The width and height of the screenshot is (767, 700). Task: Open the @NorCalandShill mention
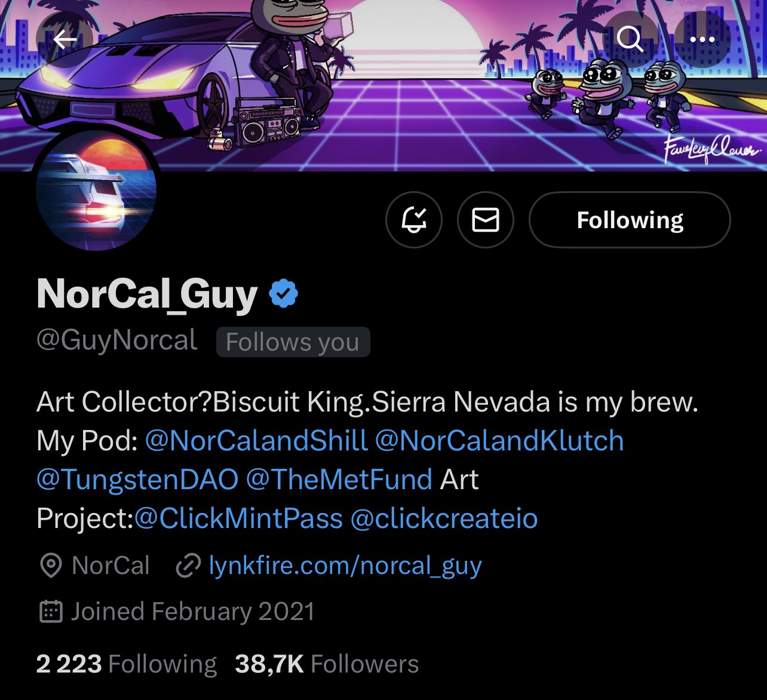tap(256, 441)
